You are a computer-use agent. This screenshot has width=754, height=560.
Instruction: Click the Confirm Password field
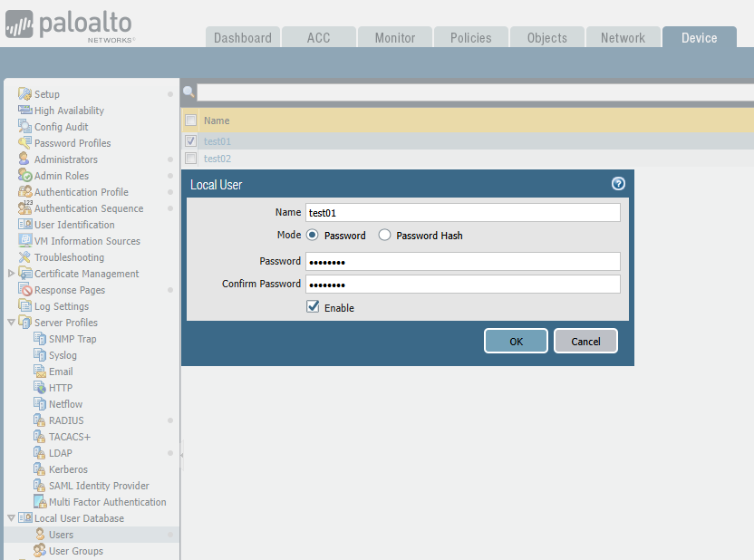[462, 285]
